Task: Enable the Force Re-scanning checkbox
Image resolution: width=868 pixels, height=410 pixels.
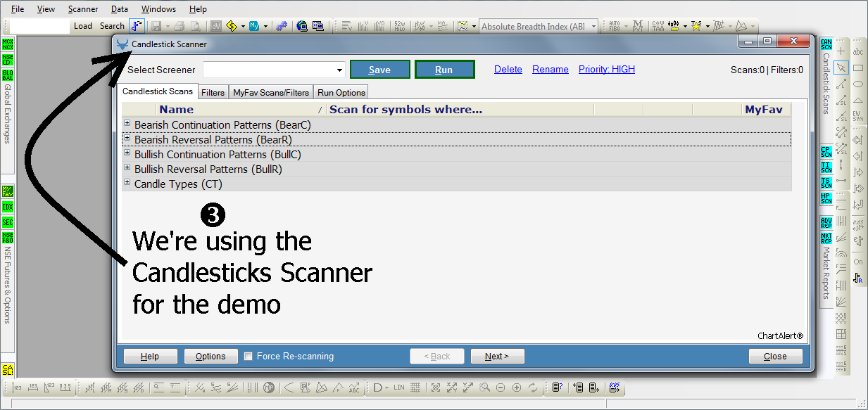Action: [248, 357]
